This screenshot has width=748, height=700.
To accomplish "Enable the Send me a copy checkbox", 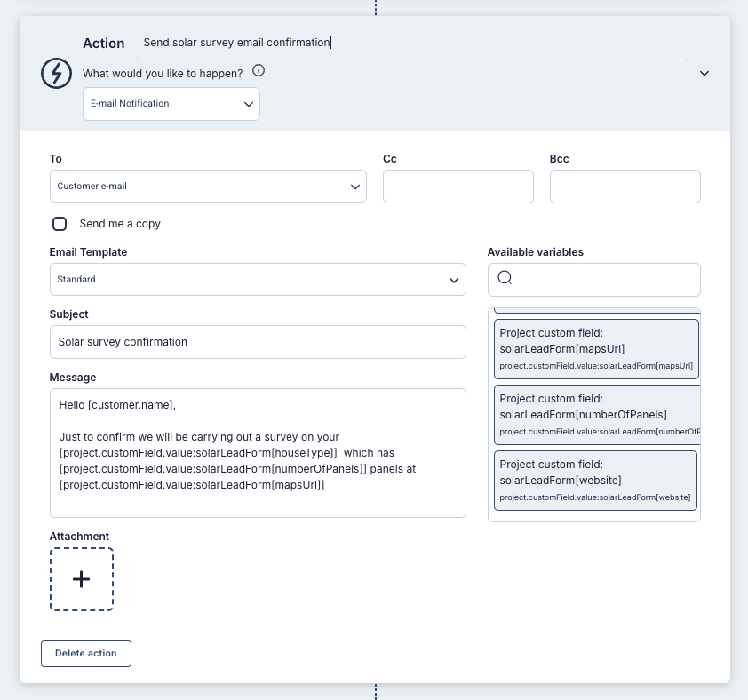I will (60, 224).
